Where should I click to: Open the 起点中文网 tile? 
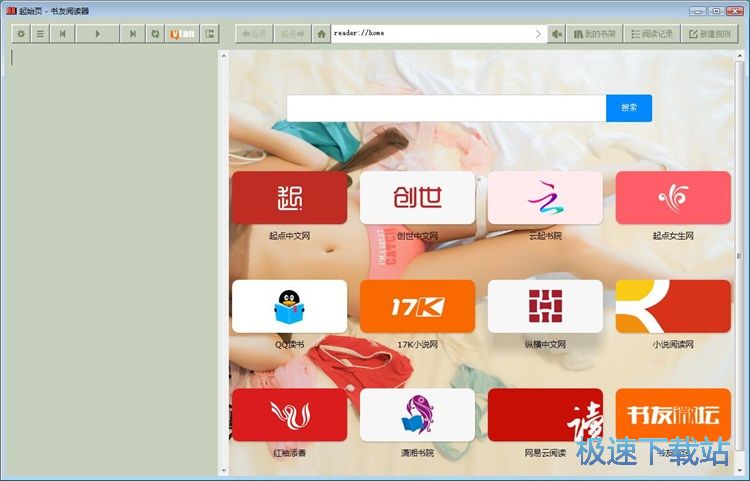[289, 197]
